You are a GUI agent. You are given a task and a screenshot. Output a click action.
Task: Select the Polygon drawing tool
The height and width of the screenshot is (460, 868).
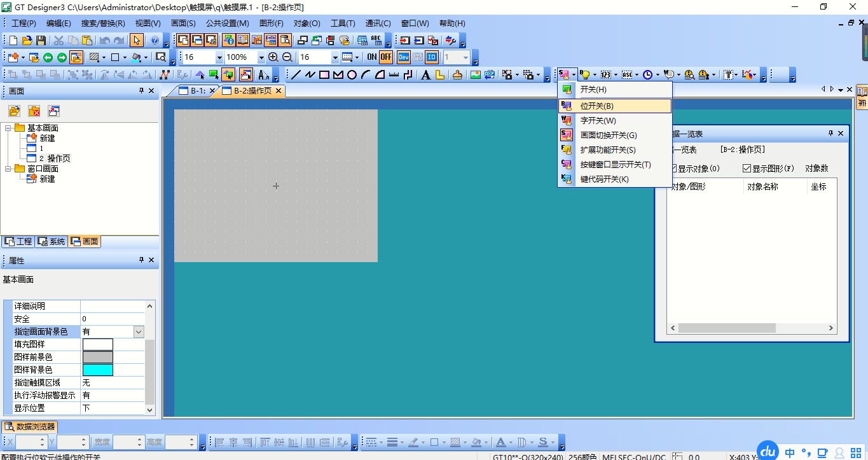pos(338,74)
